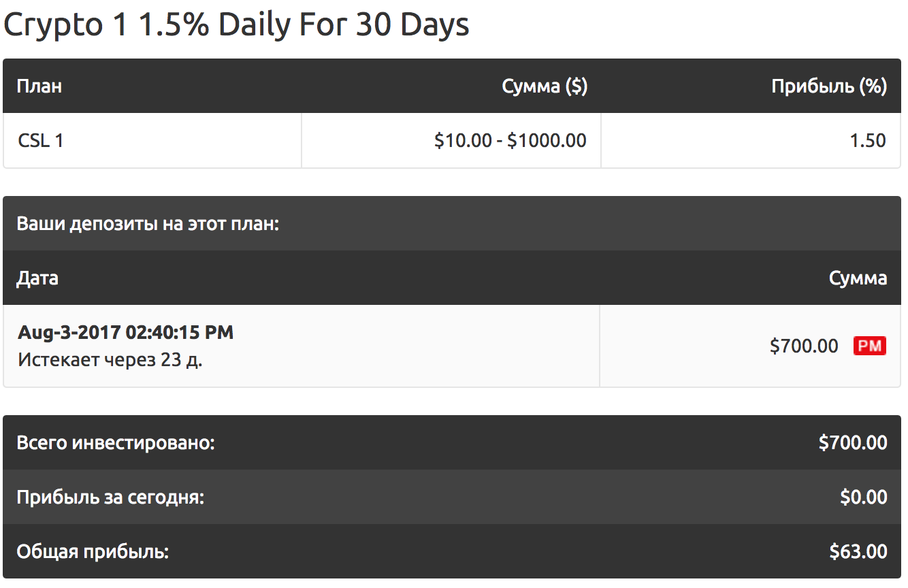Select the Сумма ($) column header
The width and height of the screenshot is (908, 588).
(x=545, y=86)
